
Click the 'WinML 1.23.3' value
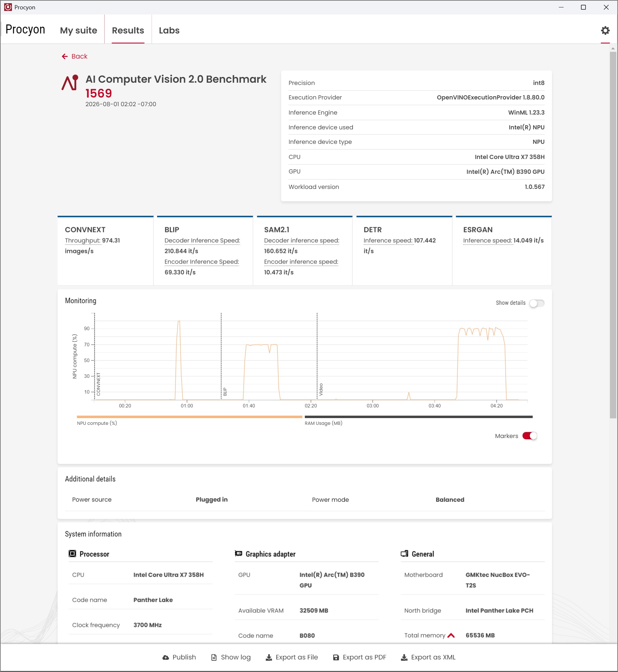[526, 113]
